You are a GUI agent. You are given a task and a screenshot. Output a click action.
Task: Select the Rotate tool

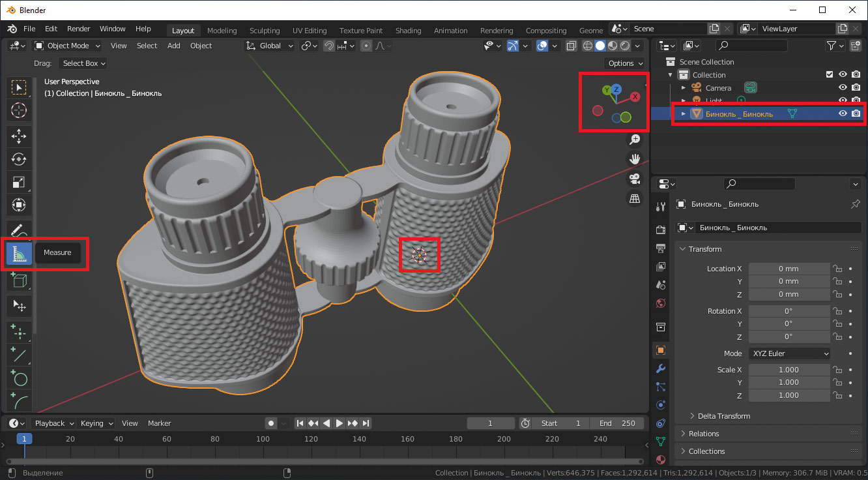19,159
